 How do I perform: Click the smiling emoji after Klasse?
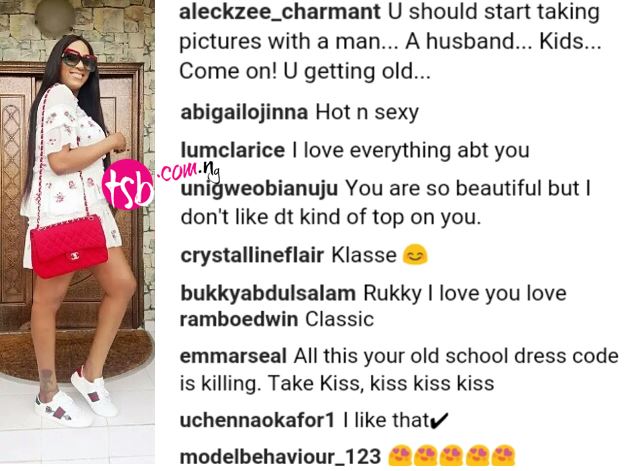[415, 255]
